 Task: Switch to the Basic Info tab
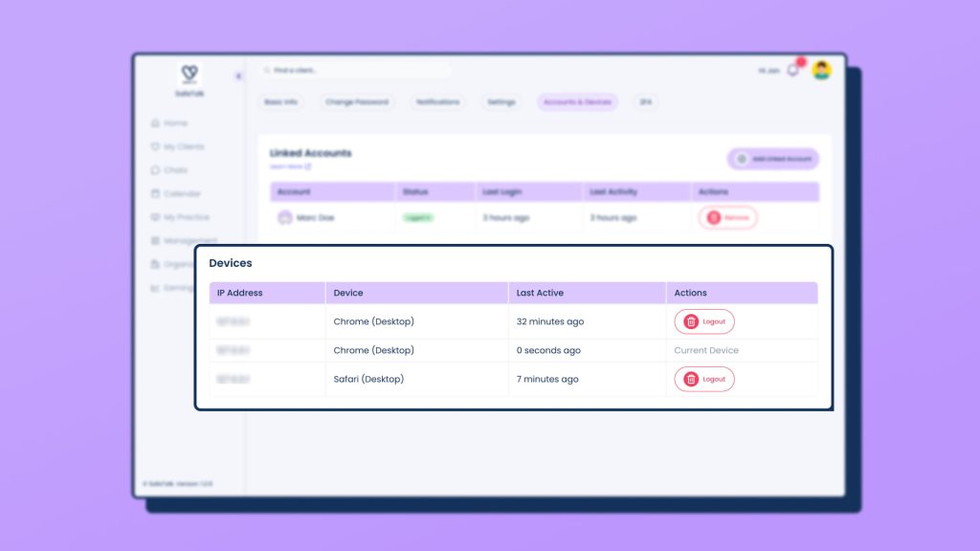pyautogui.click(x=280, y=101)
